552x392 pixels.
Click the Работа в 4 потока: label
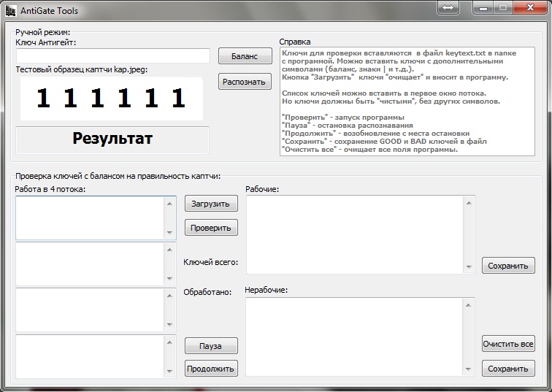50,189
